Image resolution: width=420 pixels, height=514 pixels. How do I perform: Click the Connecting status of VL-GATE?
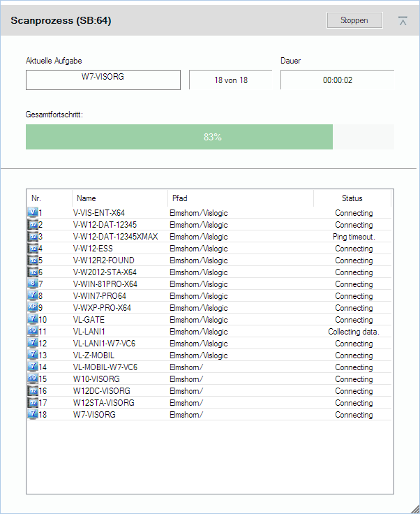pyautogui.click(x=354, y=320)
